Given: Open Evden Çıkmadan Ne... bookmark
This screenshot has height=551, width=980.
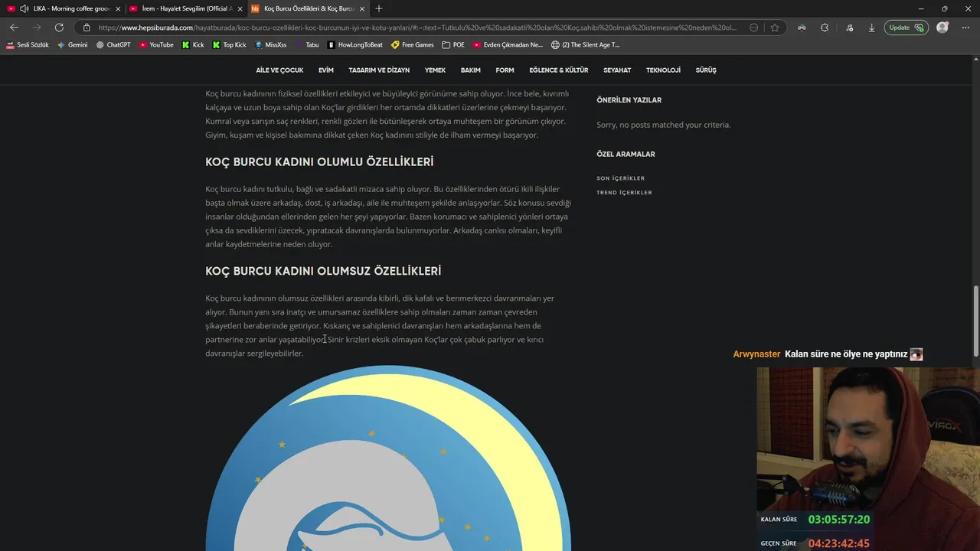Looking at the screenshot, I should tap(508, 45).
